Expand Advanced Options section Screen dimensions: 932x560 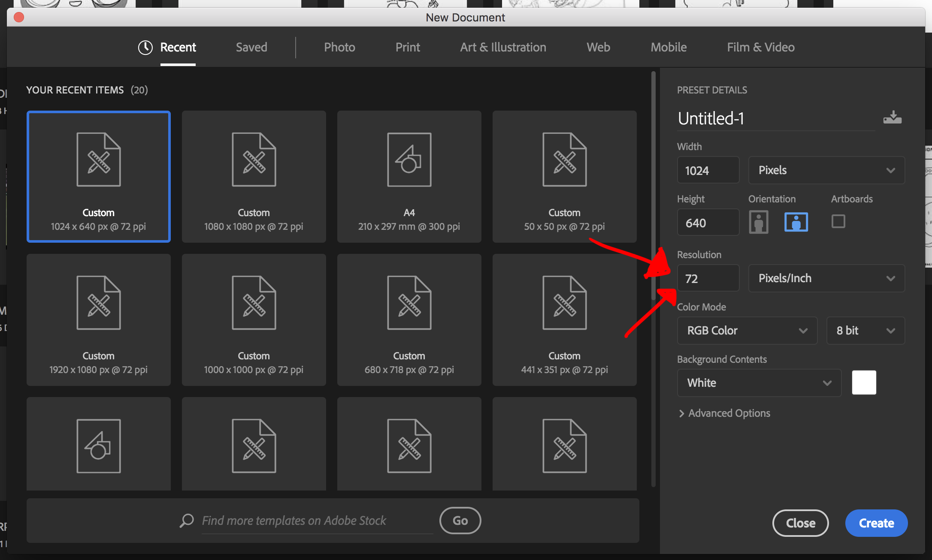point(724,413)
